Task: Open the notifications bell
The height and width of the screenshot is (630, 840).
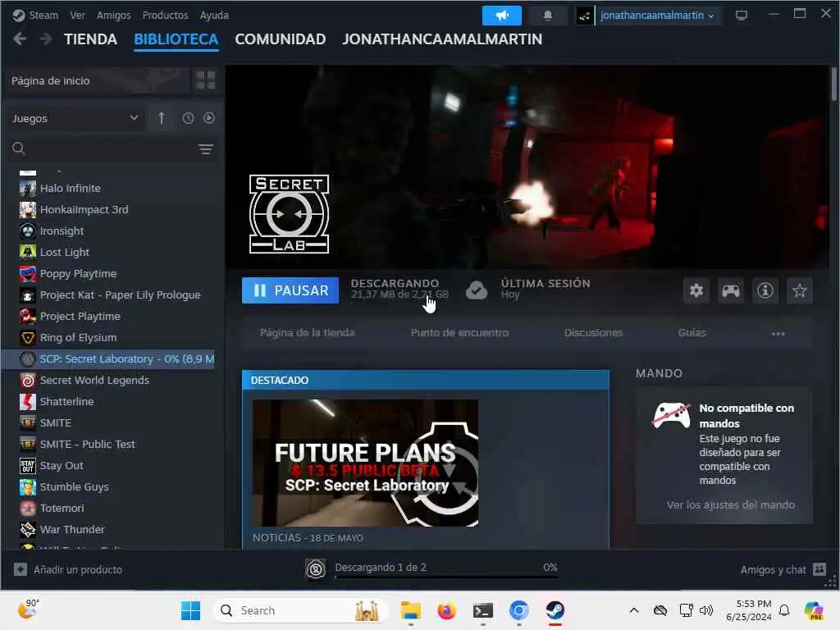Action: [547, 16]
